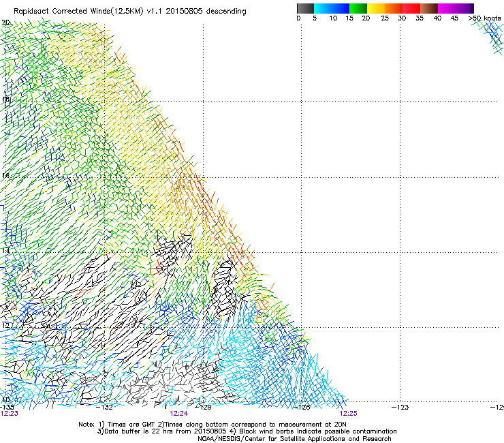Viewport: 504px width, 443px height.
Task: Click the green 15–20 knots legend swatch
Action: click(x=358, y=8)
